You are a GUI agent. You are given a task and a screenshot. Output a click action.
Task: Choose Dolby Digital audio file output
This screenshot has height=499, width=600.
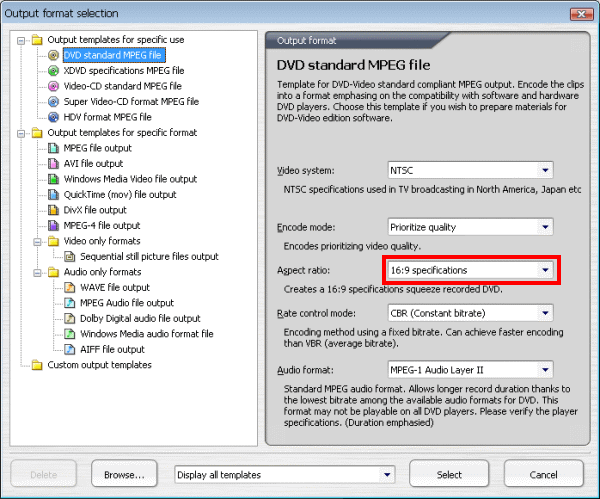[x=140, y=318]
